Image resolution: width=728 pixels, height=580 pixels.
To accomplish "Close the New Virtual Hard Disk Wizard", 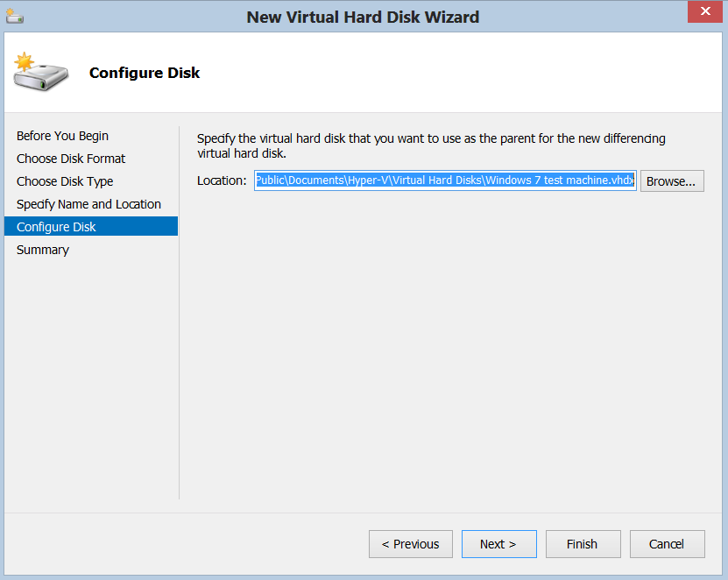I will tap(705, 11).
